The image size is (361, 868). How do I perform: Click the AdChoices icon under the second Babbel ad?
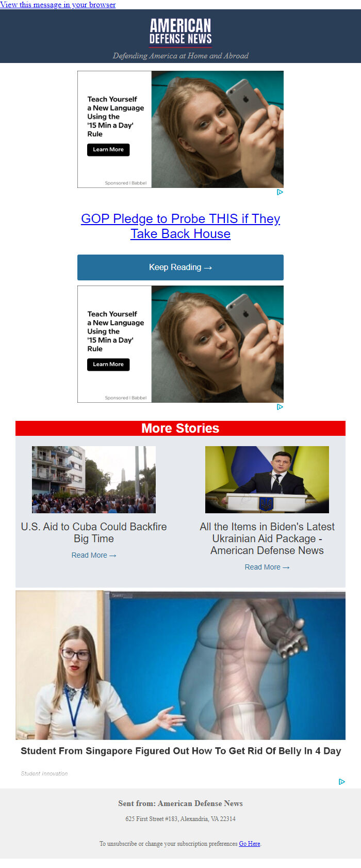(x=280, y=407)
